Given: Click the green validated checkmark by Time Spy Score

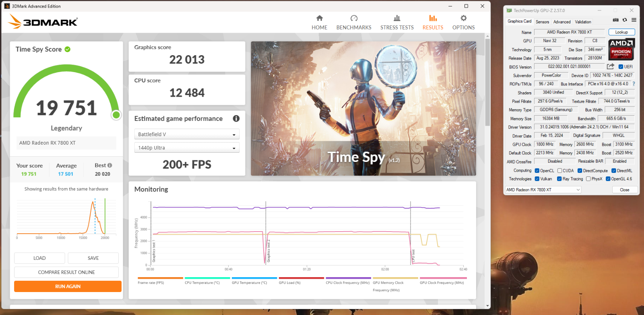Looking at the screenshot, I should tap(68, 49).
